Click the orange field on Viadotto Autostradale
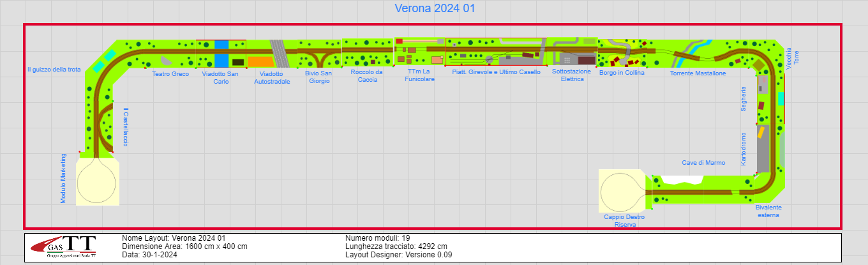This screenshot has height=265, width=868. pyautogui.click(x=259, y=62)
